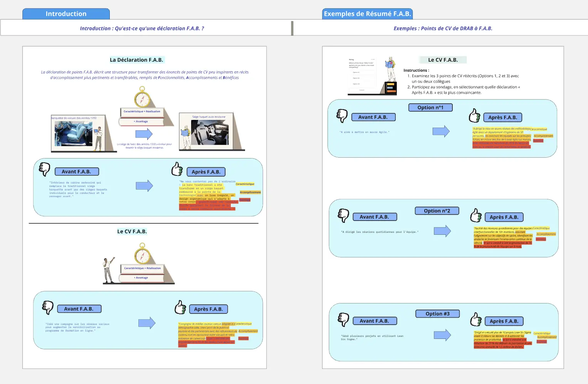Select thumbs-up icon in Option n°2 panel
This screenshot has height=384, width=588.
476,216
